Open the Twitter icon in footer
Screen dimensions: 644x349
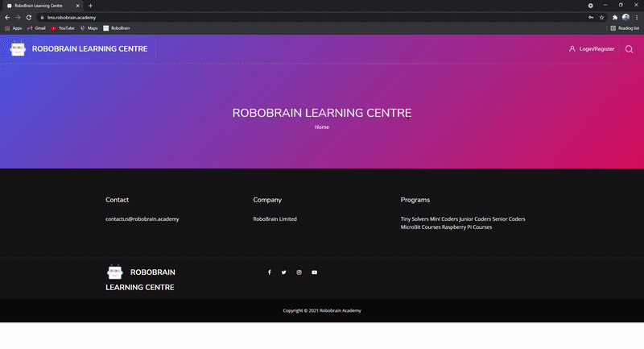point(284,272)
